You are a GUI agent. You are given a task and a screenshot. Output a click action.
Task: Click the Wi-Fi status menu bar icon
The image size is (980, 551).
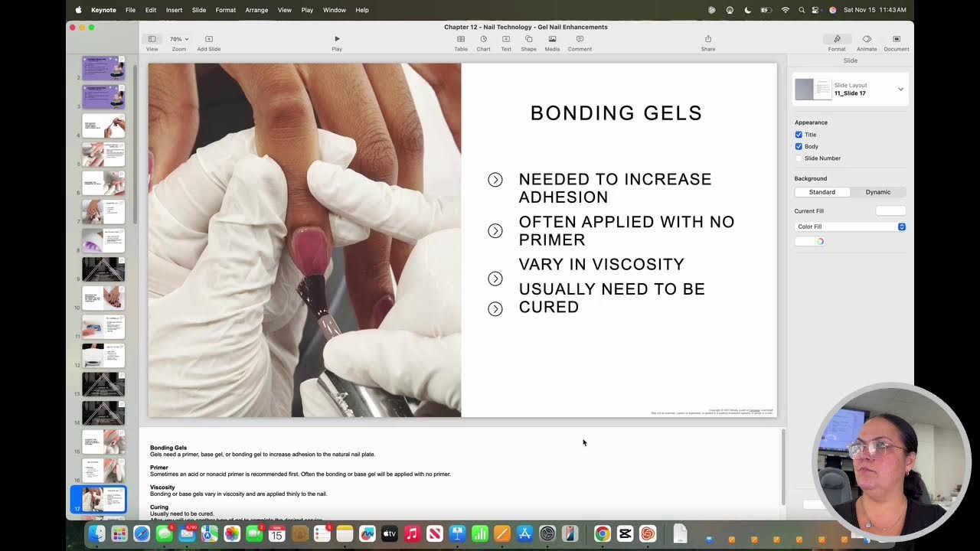(785, 10)
